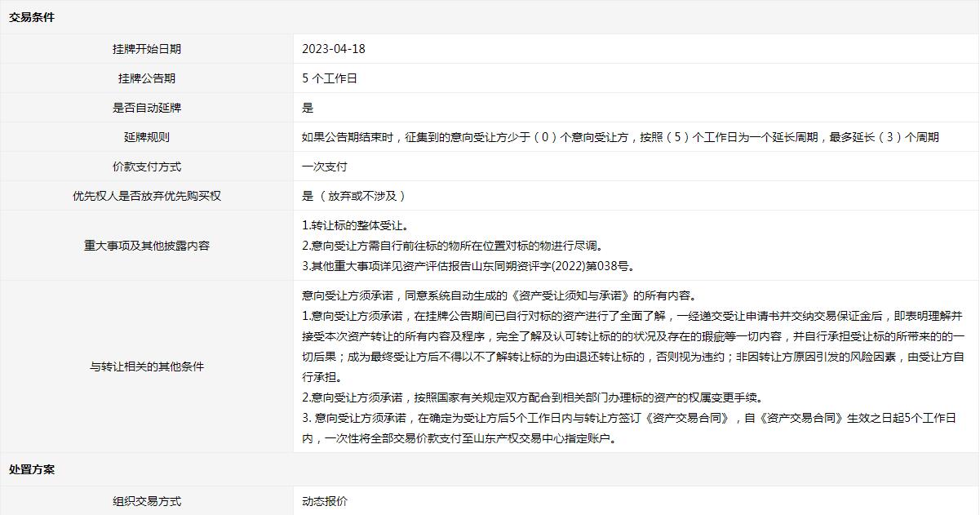Click the 延牌规则 row label

click(x=147, y=137)
